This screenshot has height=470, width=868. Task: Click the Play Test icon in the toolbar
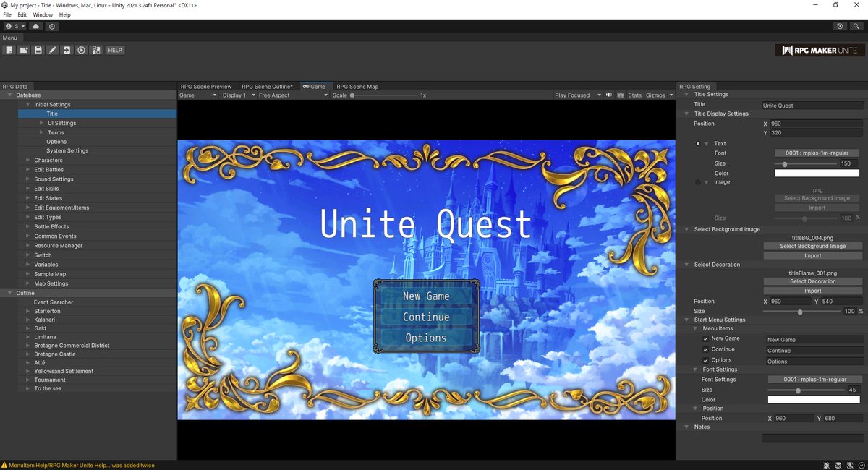point(82,50)
